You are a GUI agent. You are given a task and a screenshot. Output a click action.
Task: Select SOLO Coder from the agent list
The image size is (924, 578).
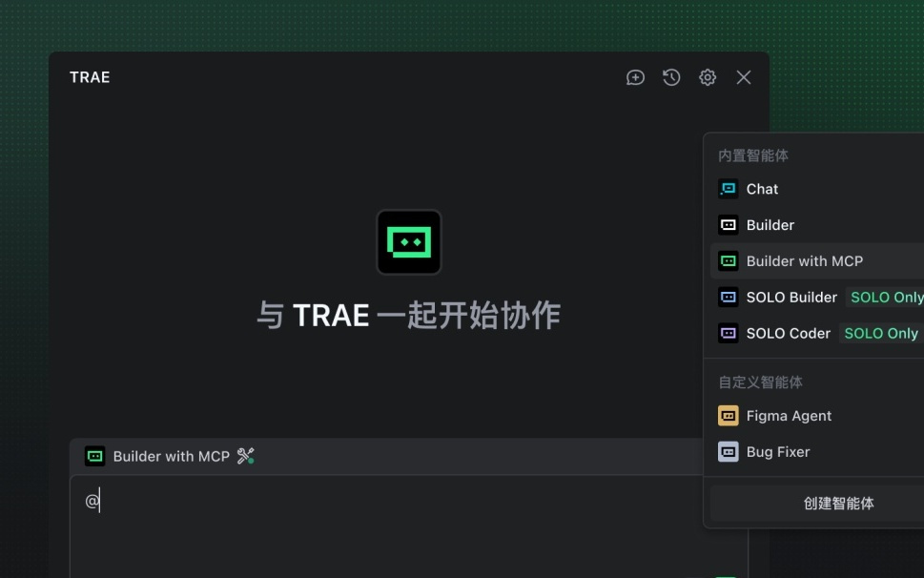[788, 333]
